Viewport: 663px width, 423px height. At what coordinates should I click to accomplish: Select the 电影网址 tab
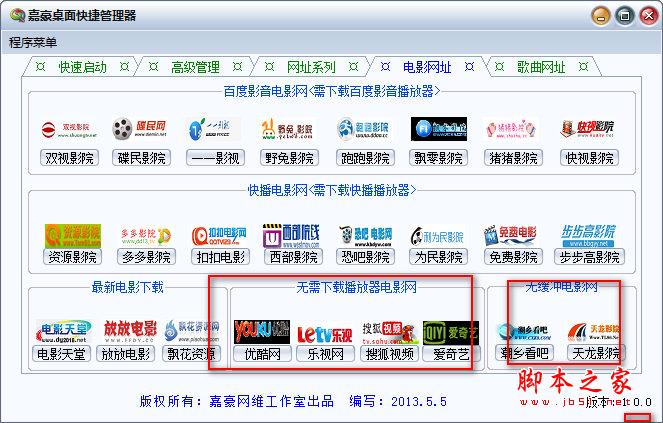427,67
